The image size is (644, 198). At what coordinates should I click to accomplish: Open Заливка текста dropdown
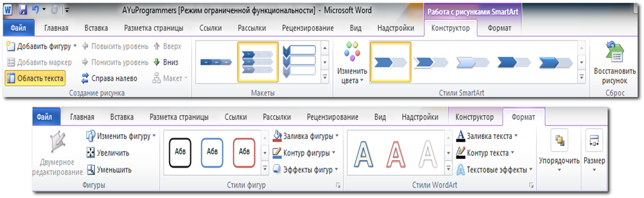486,136
